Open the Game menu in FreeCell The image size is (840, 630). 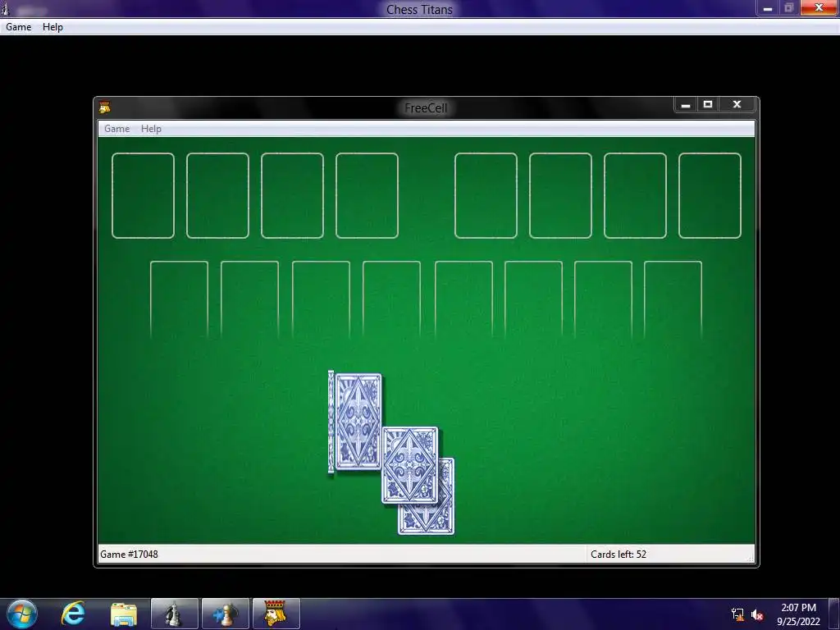pyautogui.click(x=116, y=129)
